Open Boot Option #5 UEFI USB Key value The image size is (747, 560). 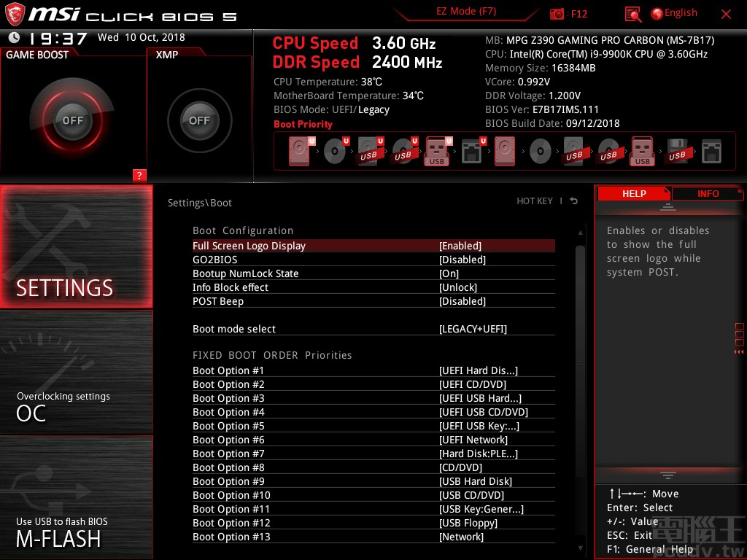[x=479, y=426]
